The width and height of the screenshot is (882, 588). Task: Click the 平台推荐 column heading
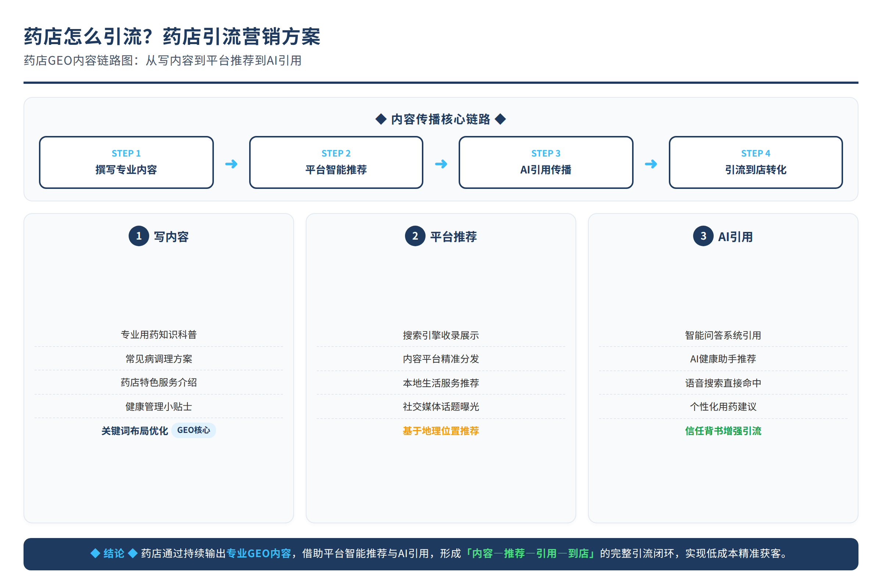pos(453,237)
